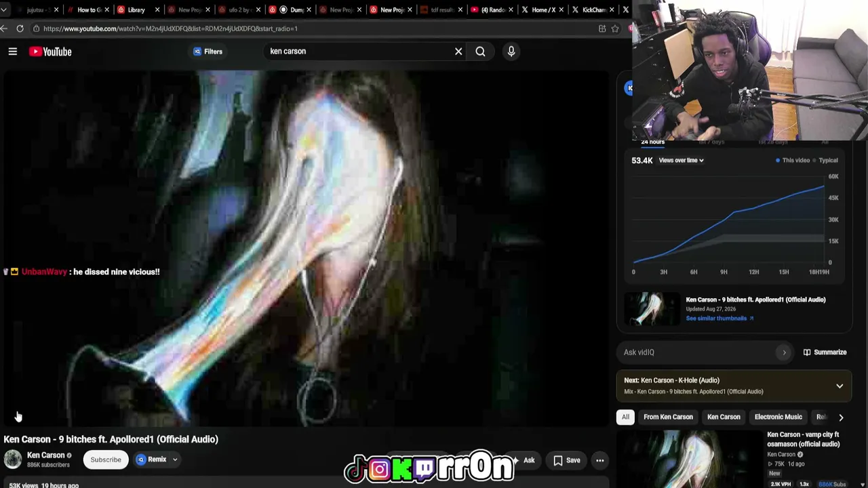Switch to the 'Library' browser tab
868x488 pixels.
point(136,9)
